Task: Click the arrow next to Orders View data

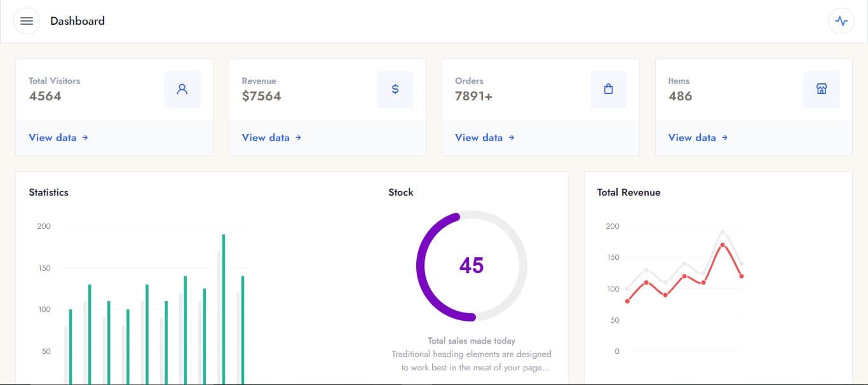Action: tap(512, 137)
